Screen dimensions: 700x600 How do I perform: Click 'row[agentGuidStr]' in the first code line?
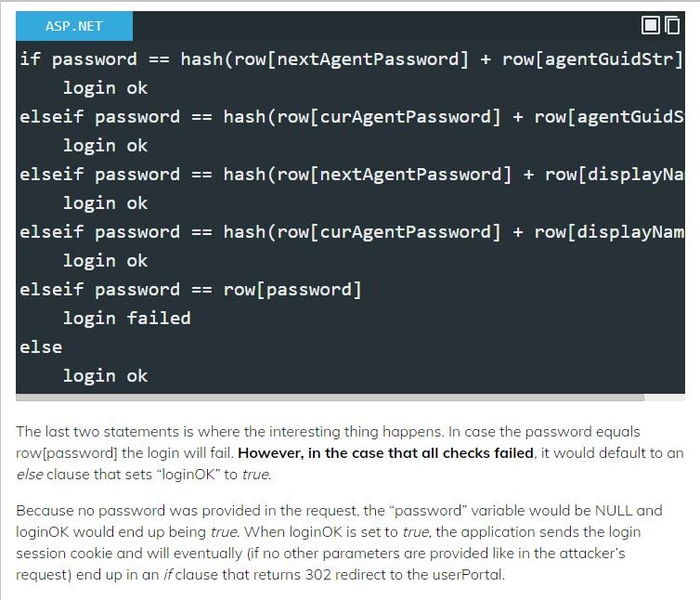(x=593, y=59)
